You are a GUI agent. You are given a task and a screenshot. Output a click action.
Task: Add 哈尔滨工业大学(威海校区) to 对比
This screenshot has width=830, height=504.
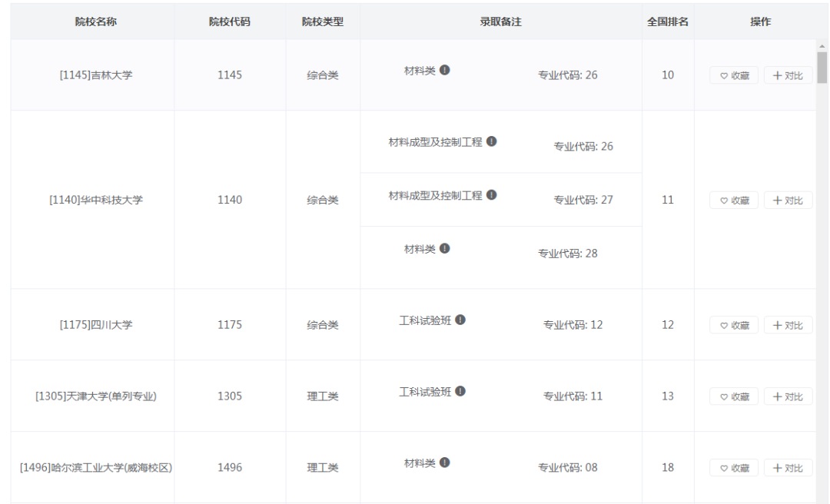(788, 468)
